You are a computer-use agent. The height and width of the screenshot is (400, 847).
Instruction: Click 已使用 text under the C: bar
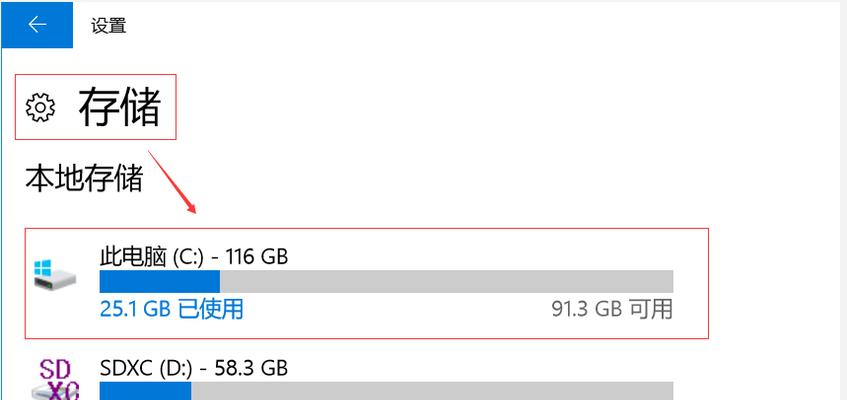(211, 309)
